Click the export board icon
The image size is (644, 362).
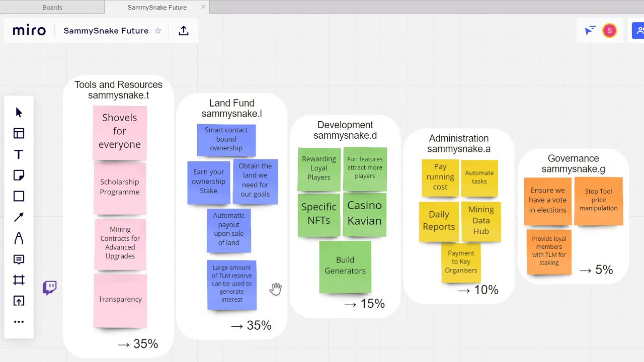point(184,31)
